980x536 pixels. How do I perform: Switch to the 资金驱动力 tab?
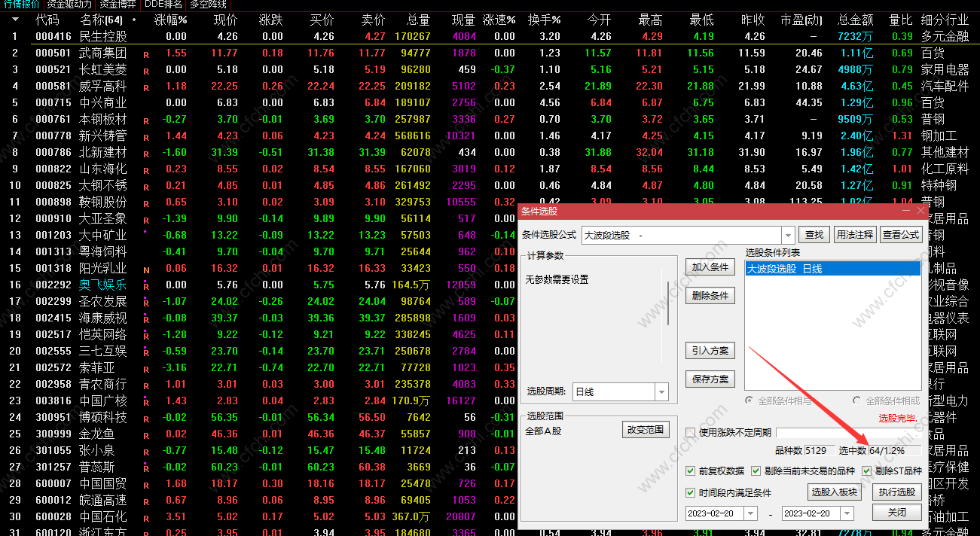[x=69, y=5]
